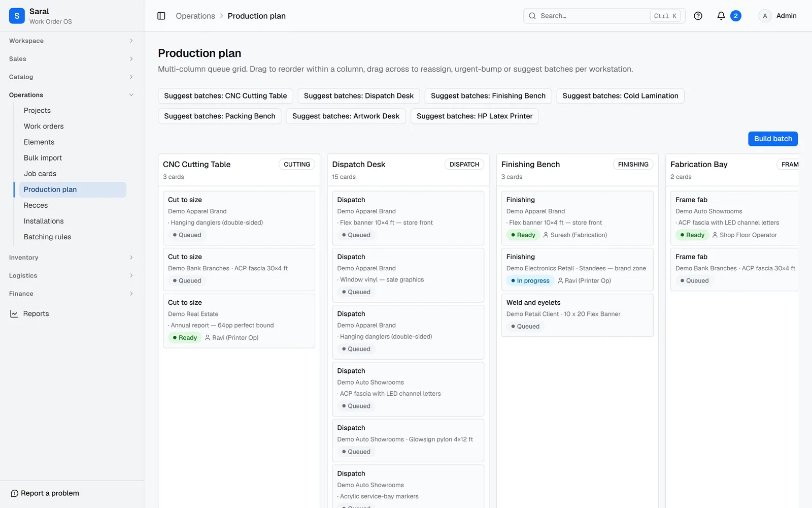
Task: Click Shop Floor Operator assignee text
Action: pos(748,235)
